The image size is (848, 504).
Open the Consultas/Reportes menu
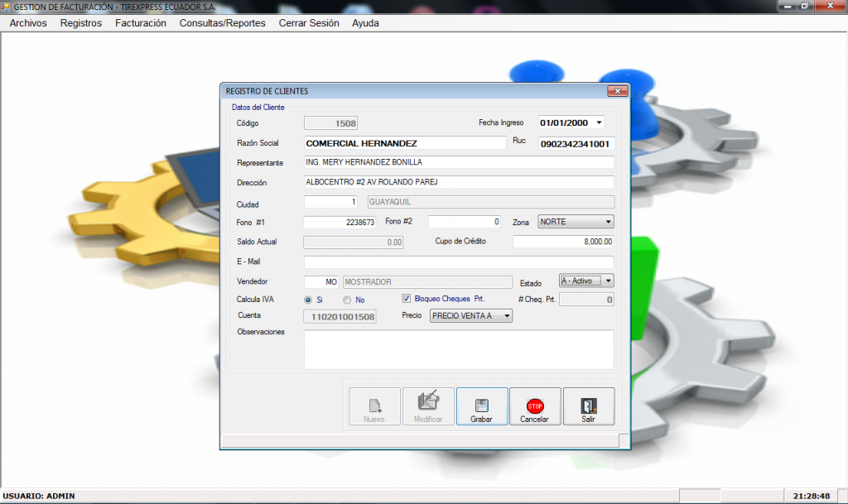(222, 23)
